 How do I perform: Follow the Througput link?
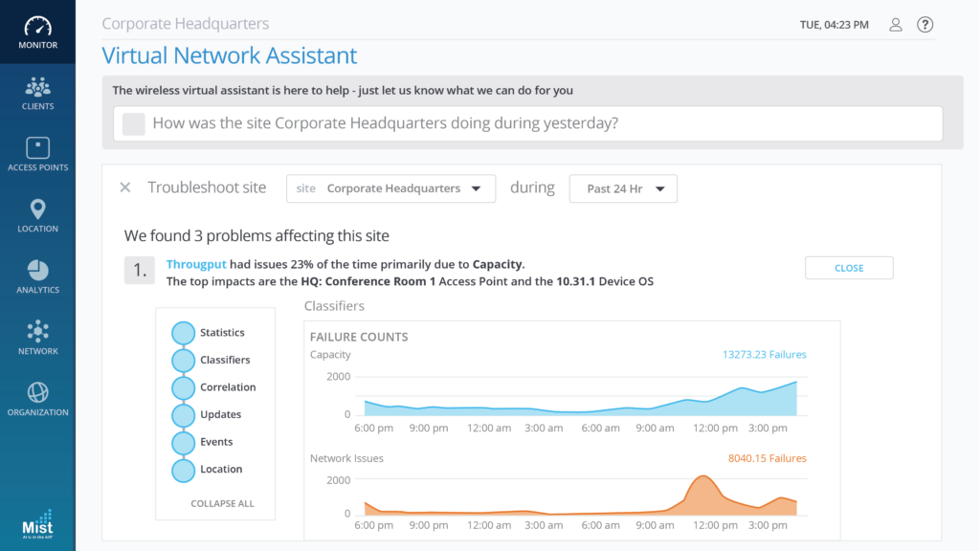196,264
